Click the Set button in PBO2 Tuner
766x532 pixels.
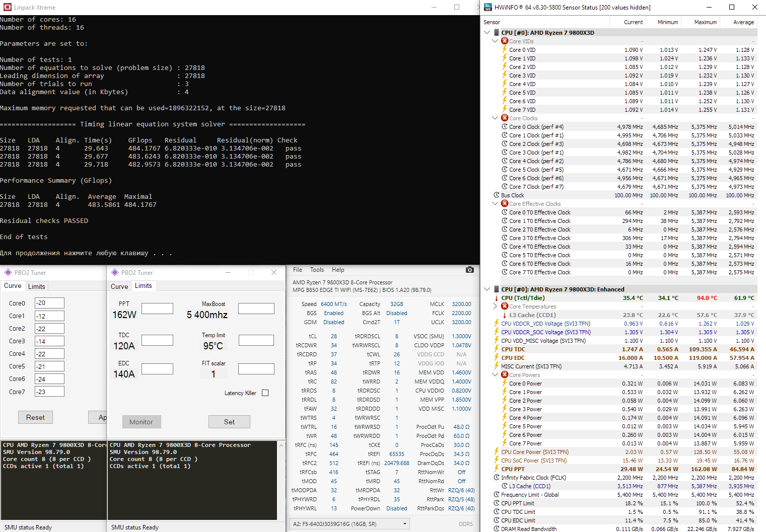[229, 422]
